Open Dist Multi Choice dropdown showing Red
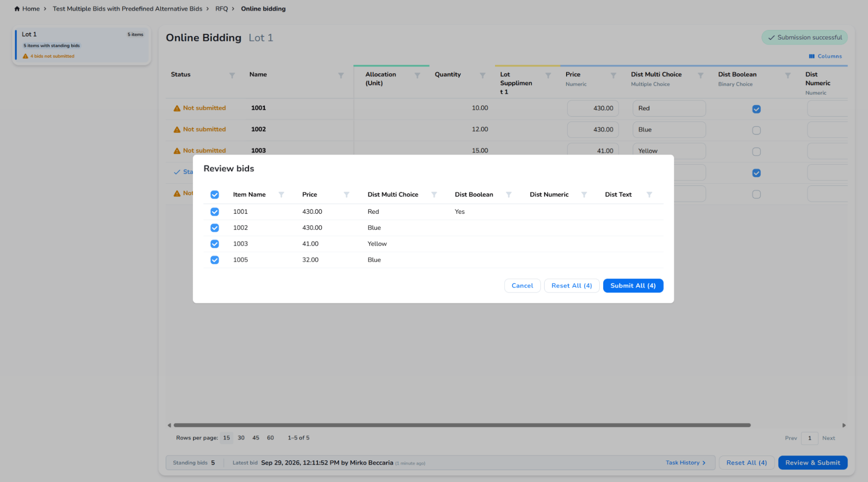Screen dimensions: 868x482 [x=669, y=108]
